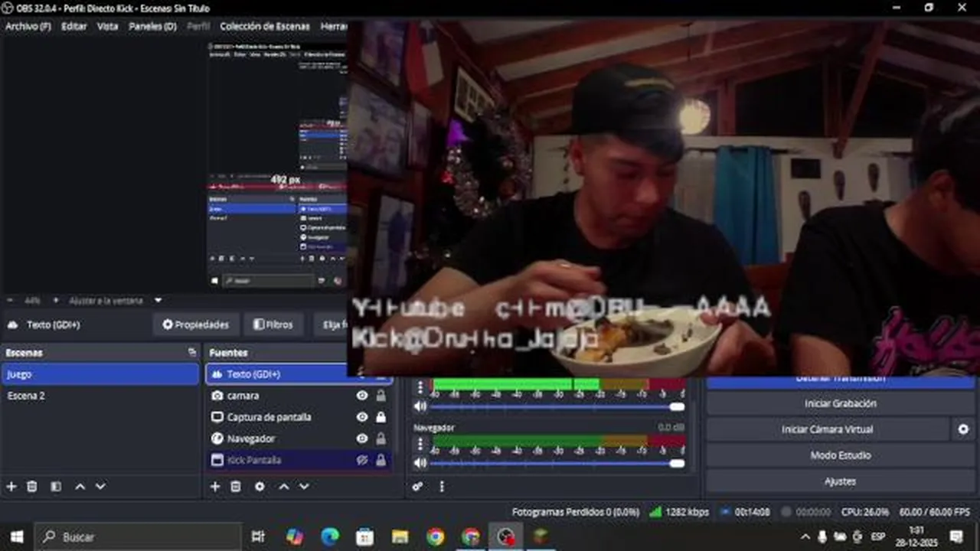This screenshot has width=980, height=551.
Task: Click Filtros button
Action: [x=273, y=324]
